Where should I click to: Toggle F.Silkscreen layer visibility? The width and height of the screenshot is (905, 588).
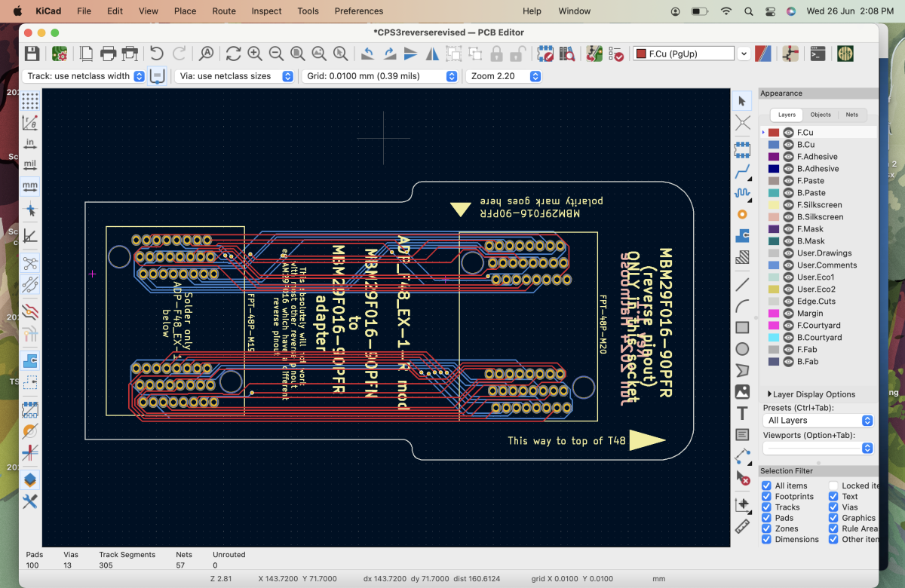pyautogui.click(x=788, y=205)
